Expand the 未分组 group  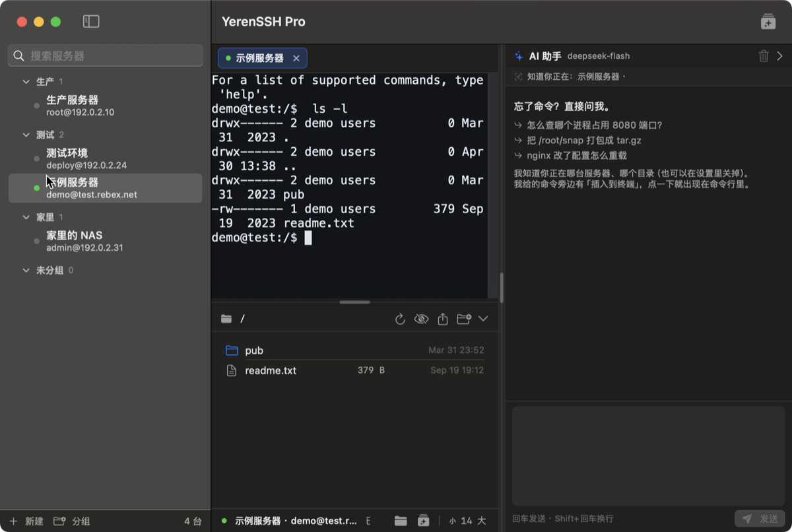pos(26,271)
